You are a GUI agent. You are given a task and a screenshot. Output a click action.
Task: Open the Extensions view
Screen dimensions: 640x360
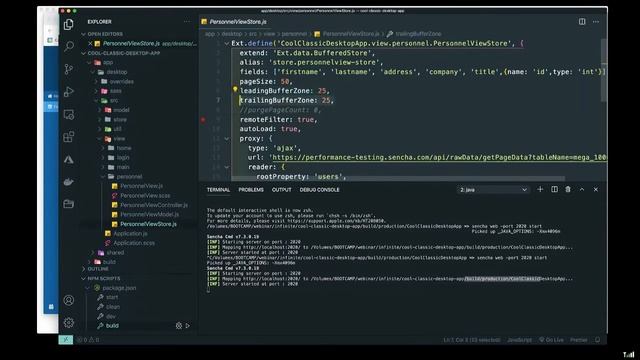69,137
